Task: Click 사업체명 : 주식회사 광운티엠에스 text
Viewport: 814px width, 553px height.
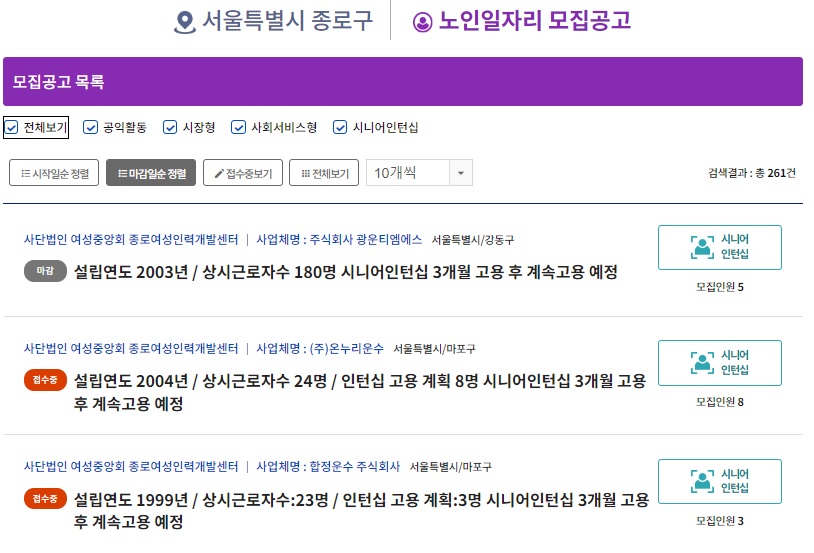Action: point(339,239)
